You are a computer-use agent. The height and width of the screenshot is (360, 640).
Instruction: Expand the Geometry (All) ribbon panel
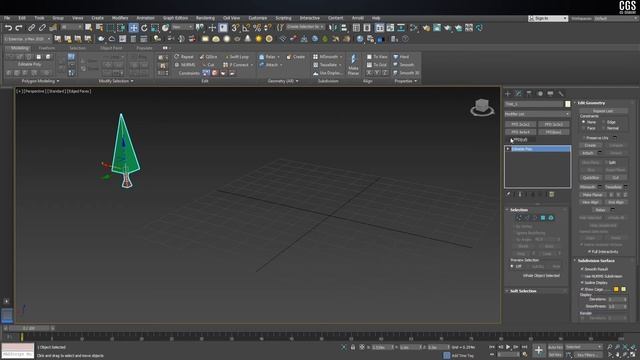point(283,81)
